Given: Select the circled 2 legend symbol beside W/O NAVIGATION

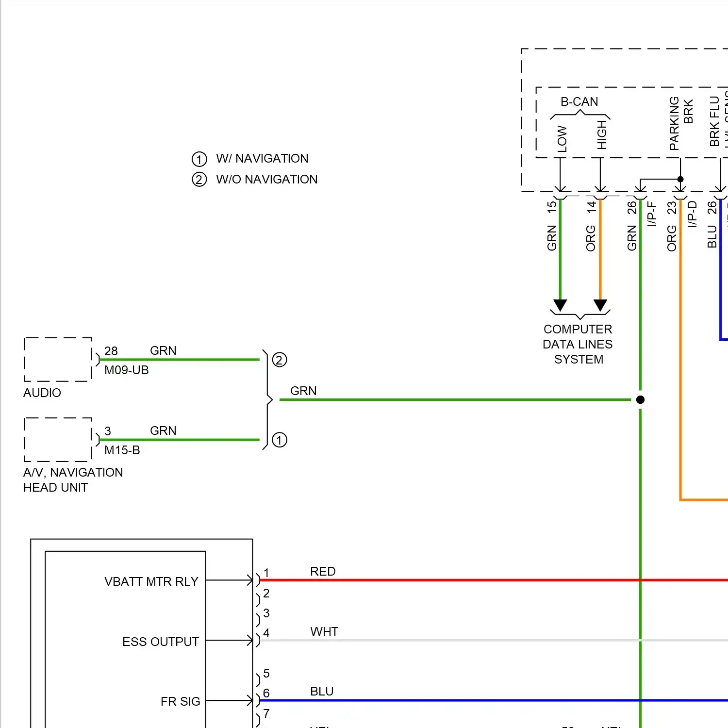Looking at the screenshot, I should (199, 180).
